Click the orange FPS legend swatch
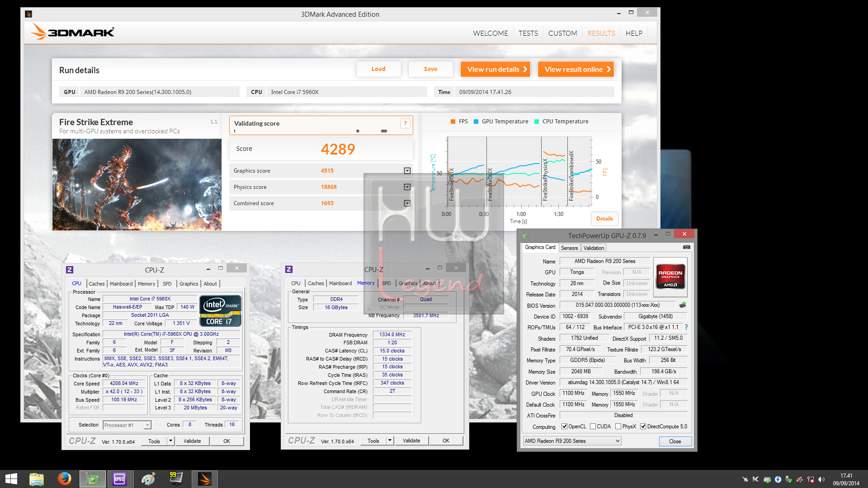868x488 pixels. 453,122
